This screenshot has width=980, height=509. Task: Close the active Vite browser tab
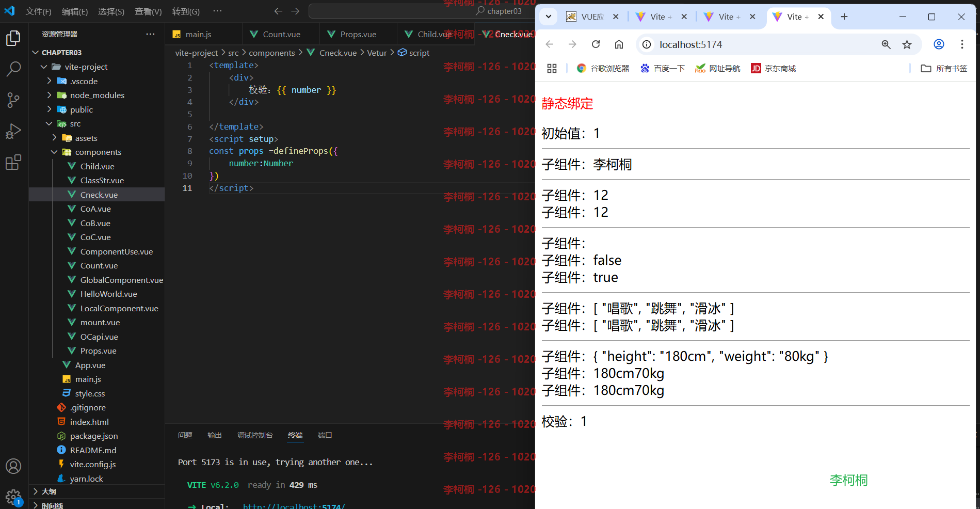tap(821, 17)
